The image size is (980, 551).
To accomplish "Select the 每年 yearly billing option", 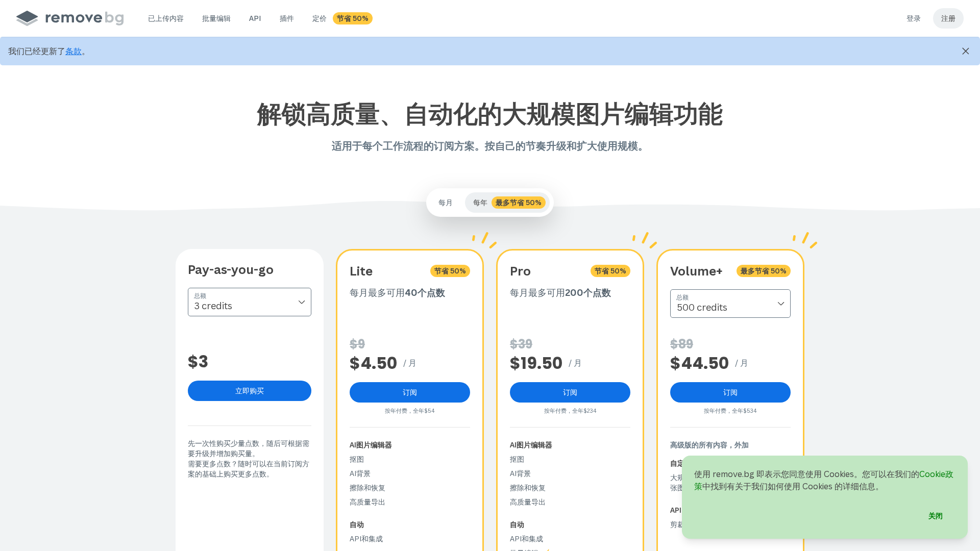I will pos(480,203).
